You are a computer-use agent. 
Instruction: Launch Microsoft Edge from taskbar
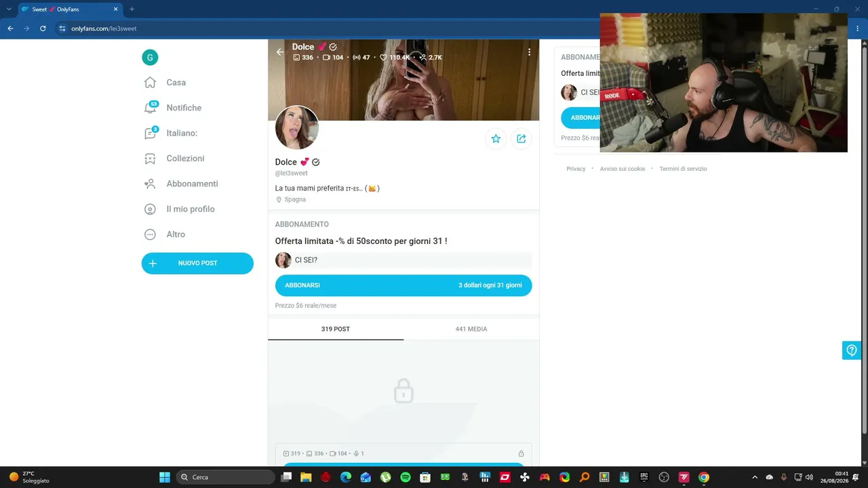click(346, 477)
